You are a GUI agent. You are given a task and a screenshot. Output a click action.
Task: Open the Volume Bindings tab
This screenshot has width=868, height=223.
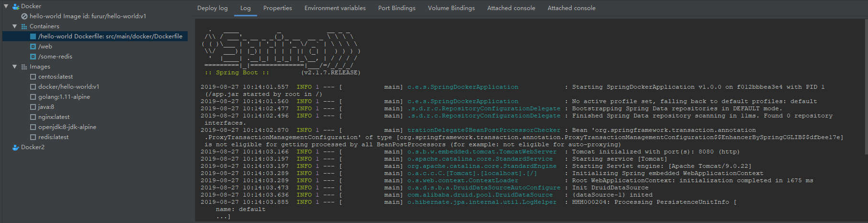[451, 8]
